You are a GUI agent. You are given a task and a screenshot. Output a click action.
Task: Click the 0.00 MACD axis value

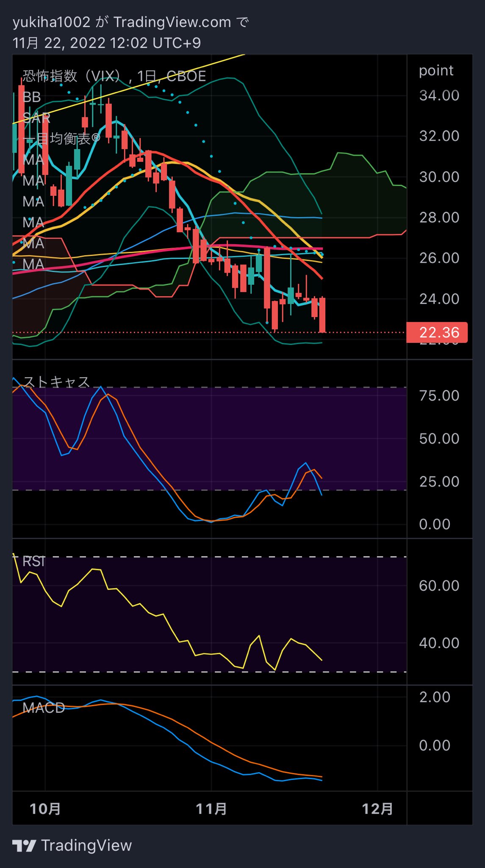(x=435, y=746)
